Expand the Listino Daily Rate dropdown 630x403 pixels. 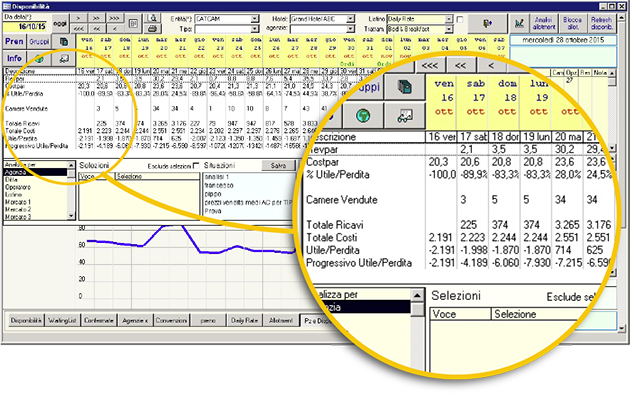[449, 19]
